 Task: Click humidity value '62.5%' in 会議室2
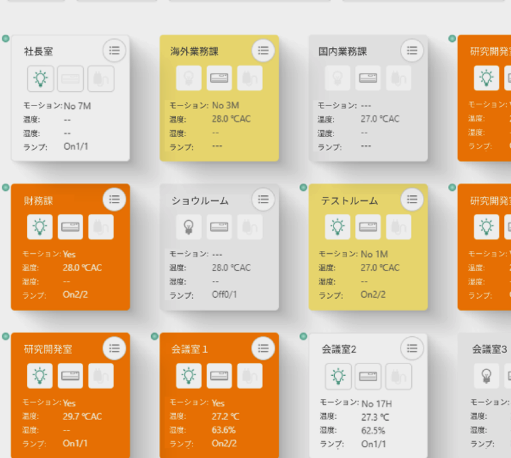(x=373, y=431)
